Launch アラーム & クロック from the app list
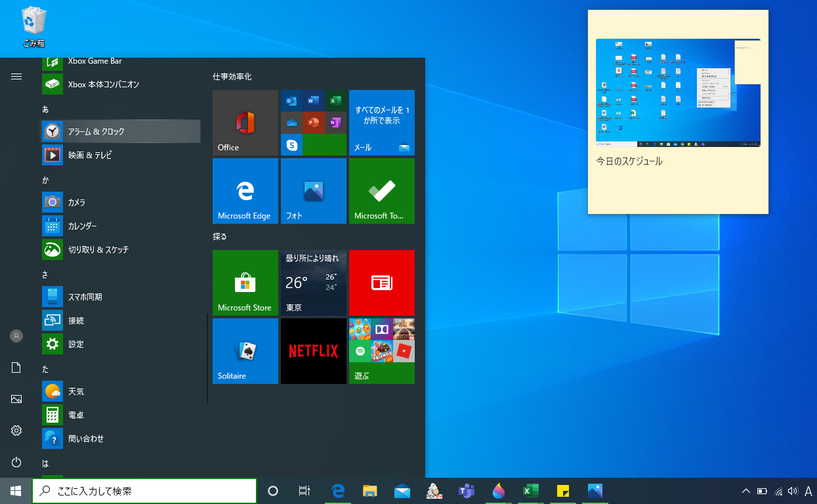Image resolution: width=817 pixels, height=504 pixels. click(121, 131)
